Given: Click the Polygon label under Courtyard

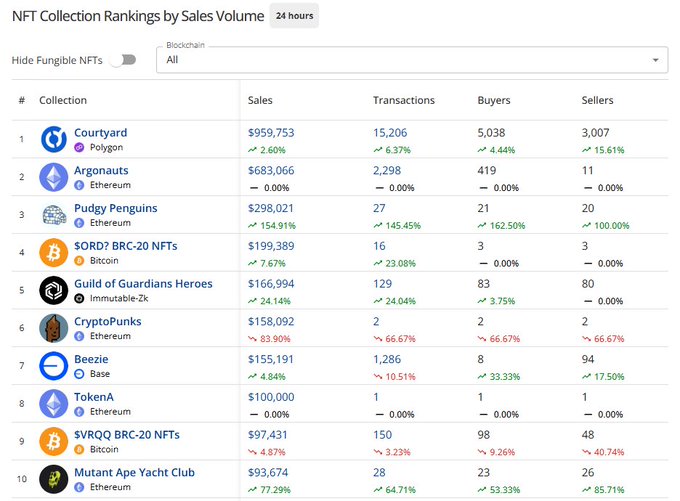Looking at the screenshot, I should pyautogui.click(x=107, y=147).
